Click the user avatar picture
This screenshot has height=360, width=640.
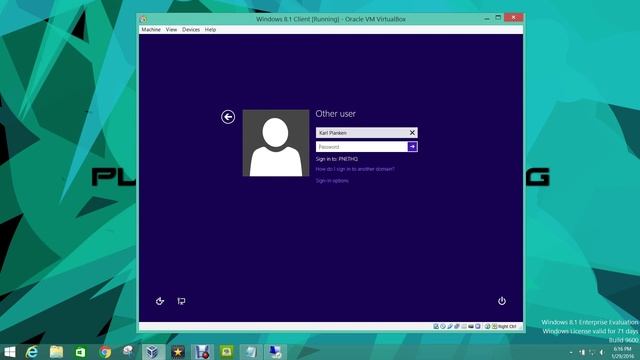pos(276,143)
